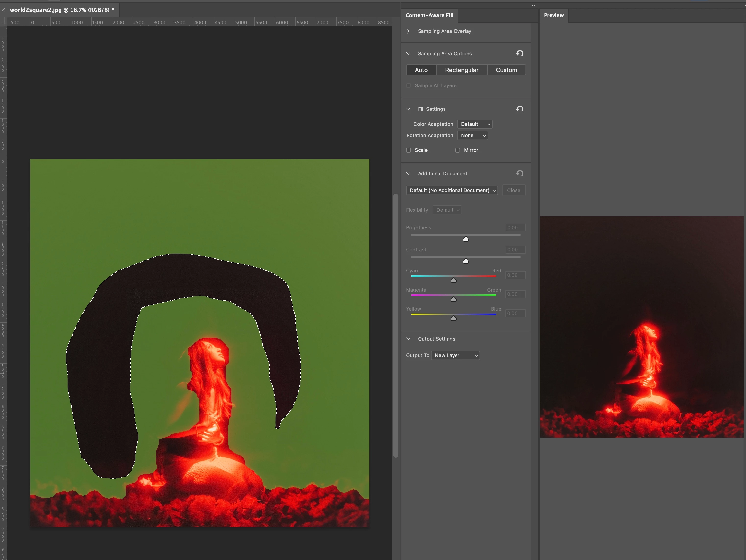The image size is (746, 560).
Task: Open Output To New Layer dropdown
Action: [x=455, y=355]
